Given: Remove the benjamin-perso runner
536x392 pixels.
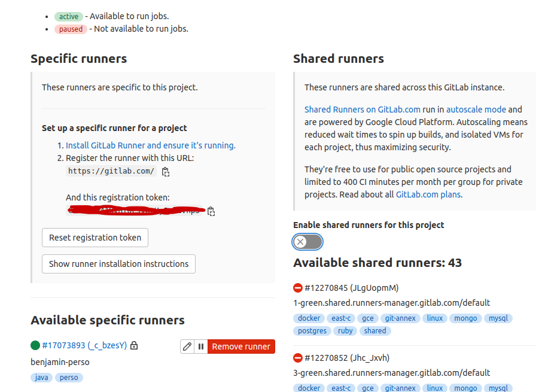Looking at the screenshot, I should (x=241, y=347).
